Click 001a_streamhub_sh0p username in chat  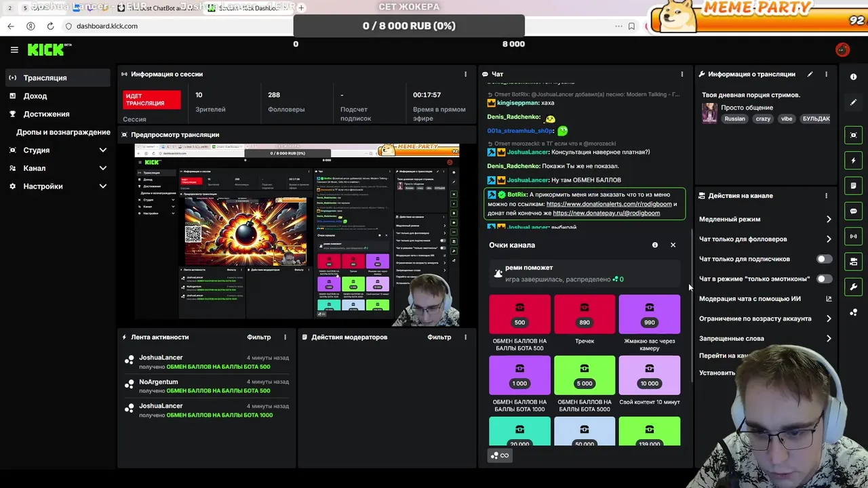pyautogui.click(x=520, y=131)
